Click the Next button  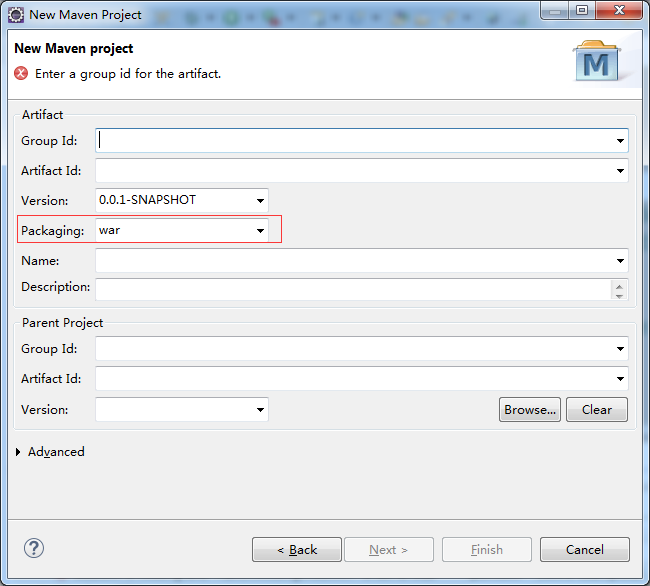pyautogui.click(x=389, y=550)
